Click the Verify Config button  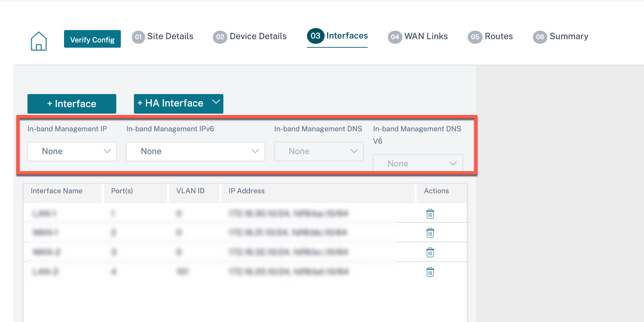[92, 39]
